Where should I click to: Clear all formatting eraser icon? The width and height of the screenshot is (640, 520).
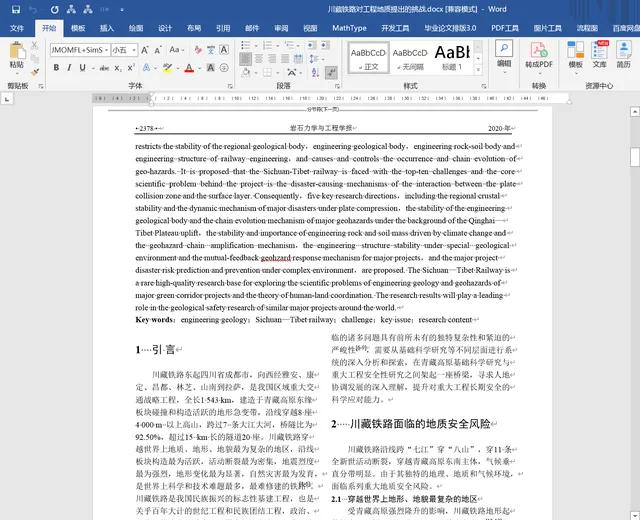tap(198, 50)
